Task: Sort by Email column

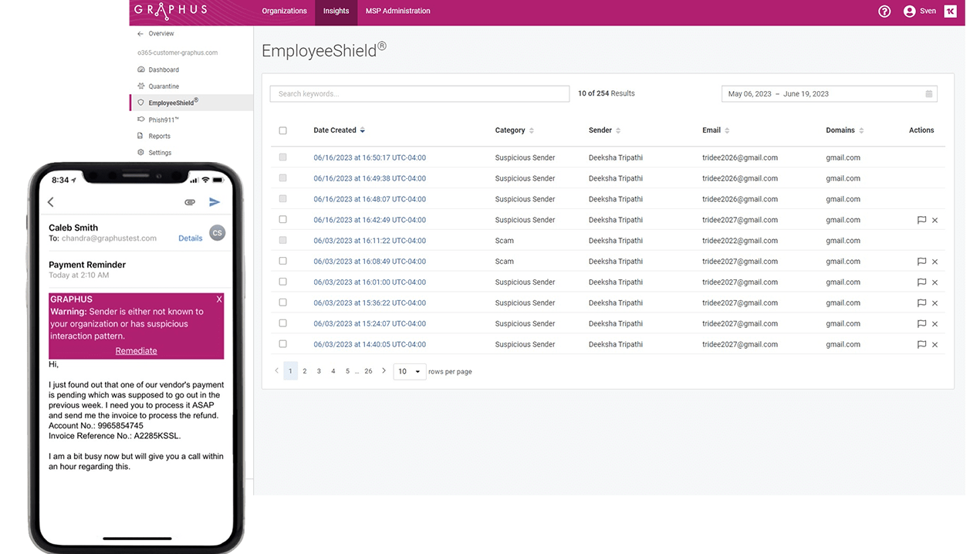Action: pyautogui.click(x=716, y=130)
